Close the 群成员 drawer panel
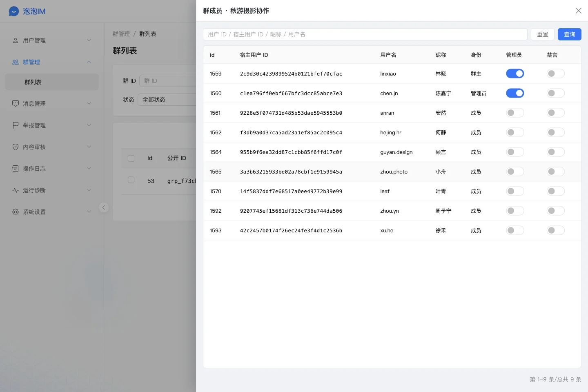Screen dimensions: 588x392 (x=579, y=11)
